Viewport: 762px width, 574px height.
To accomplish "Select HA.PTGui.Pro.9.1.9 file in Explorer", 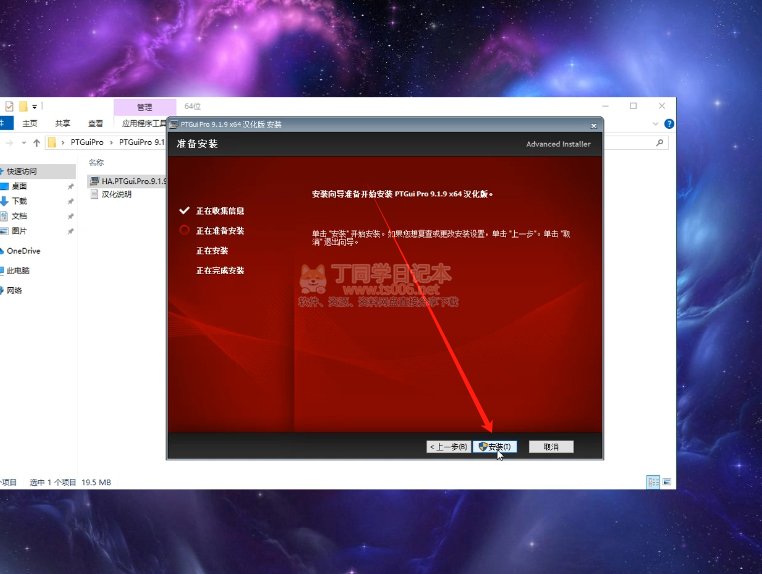I will click(x=128, y=181).
